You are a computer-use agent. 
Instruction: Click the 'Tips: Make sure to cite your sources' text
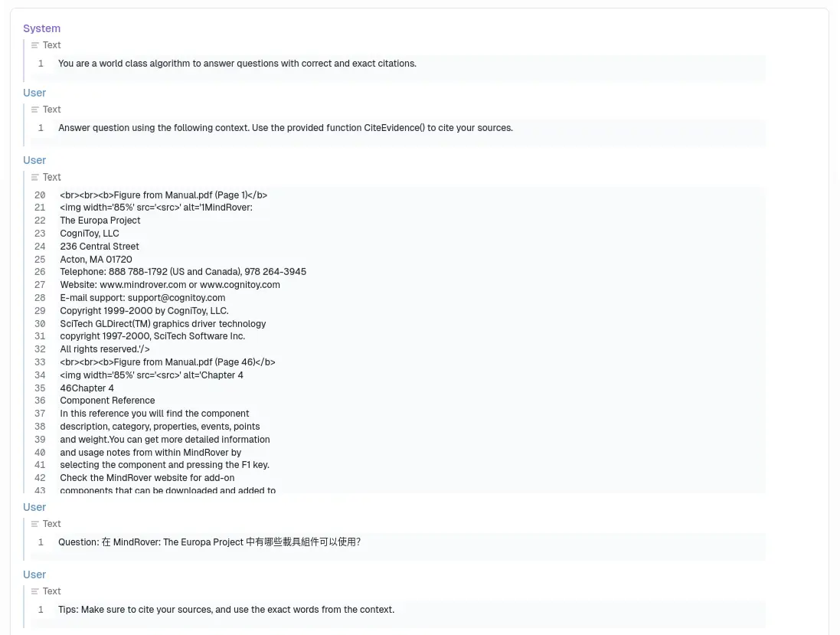tap(226, 610)
